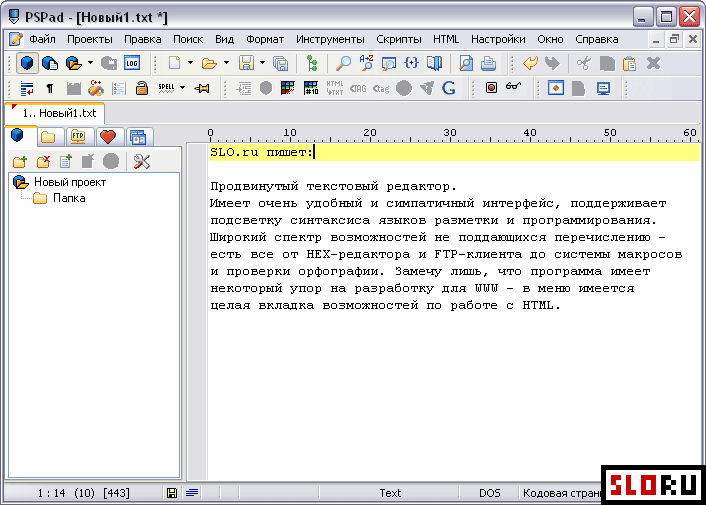Toggle read-only padlock icon
This screenshot has width=706, height=505.
pos(142,88)
